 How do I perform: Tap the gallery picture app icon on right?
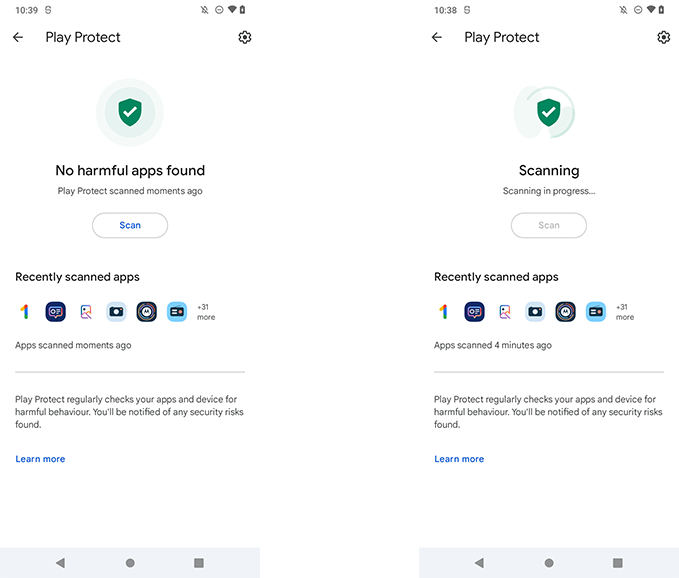click(x=505, y=312)
